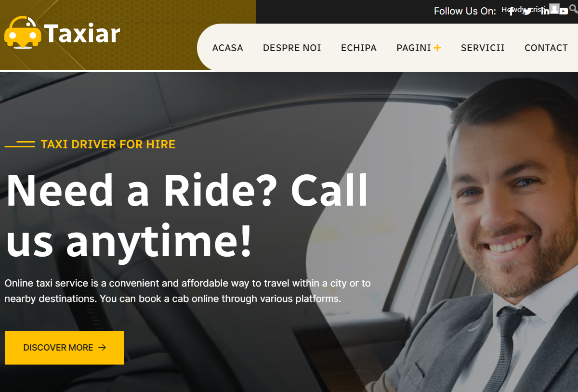578x392 pixels.
Task: Open the Despre Noi page
Action: tap(292, 48)
